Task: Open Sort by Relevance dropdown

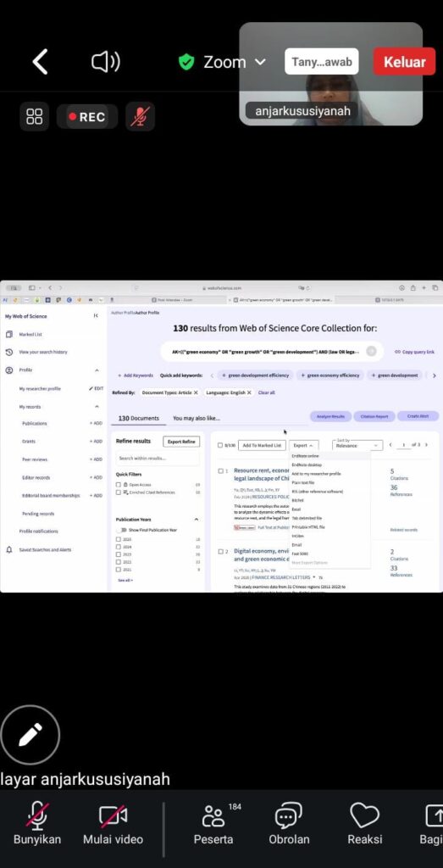Action: tap(357, 444)
